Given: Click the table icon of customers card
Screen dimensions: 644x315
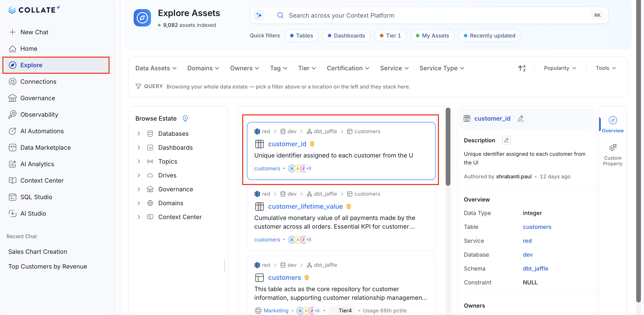Looking at the screenshot, I should click(259, 277).
